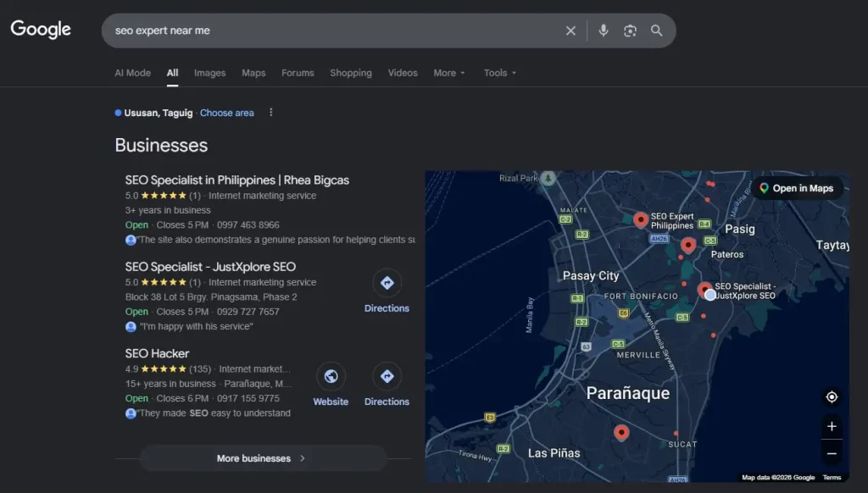Get directions to JustXplore SEO

click(x=387, y=292)
